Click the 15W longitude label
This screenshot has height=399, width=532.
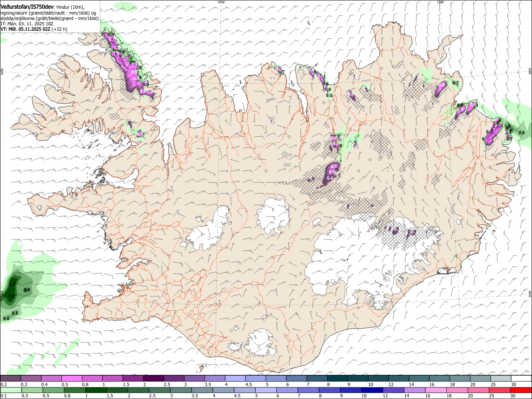[440, 2]
